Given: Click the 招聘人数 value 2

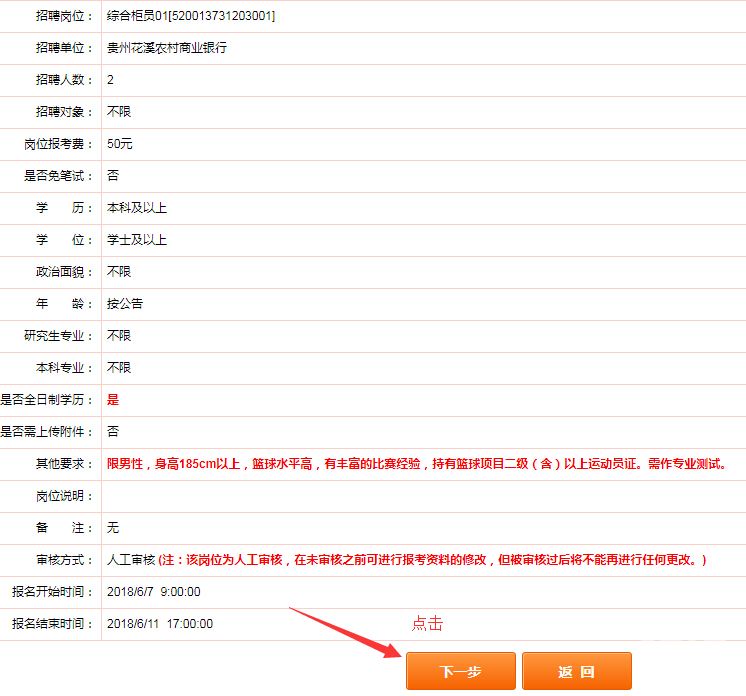Looking at the screenshot, I should (x=110, y=79).
